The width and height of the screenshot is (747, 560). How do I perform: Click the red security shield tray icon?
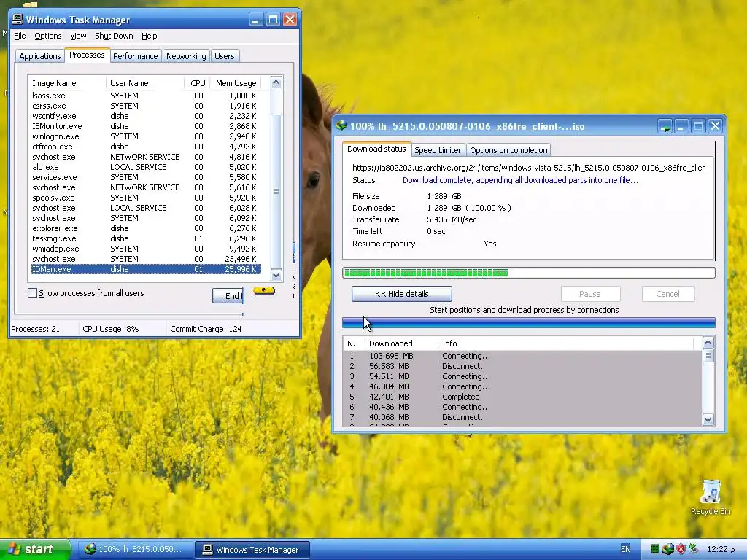(681, 549)
